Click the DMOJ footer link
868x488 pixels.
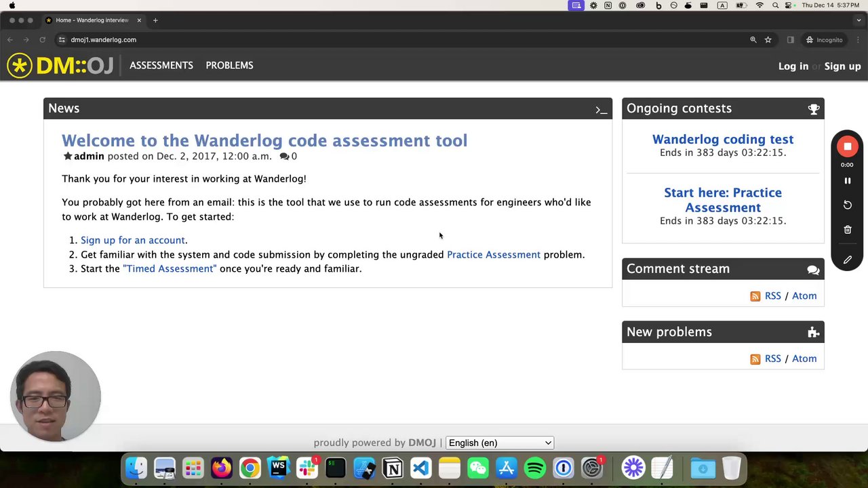coord(422,443)
